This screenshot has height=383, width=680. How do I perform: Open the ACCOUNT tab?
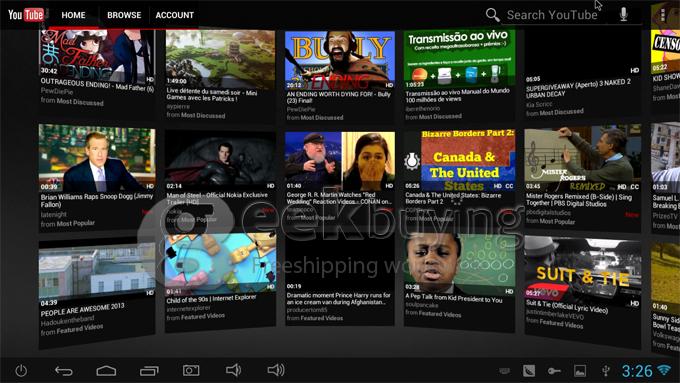[x=174, y=15]
